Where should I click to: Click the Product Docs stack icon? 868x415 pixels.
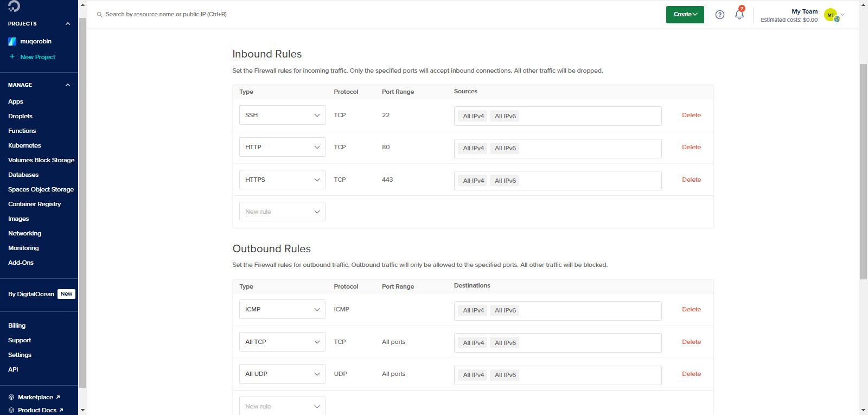point(11,410)
